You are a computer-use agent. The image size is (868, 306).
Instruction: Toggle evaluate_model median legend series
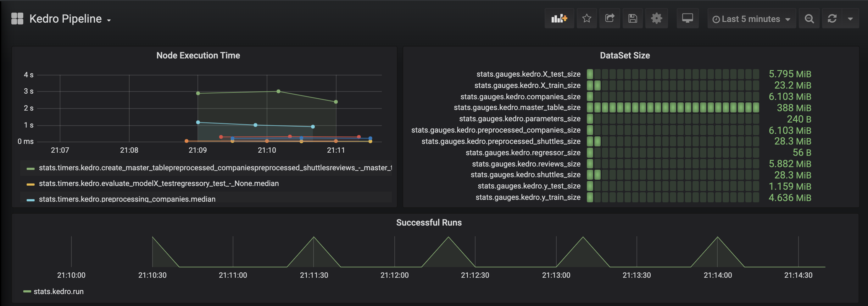coord(159,183)
